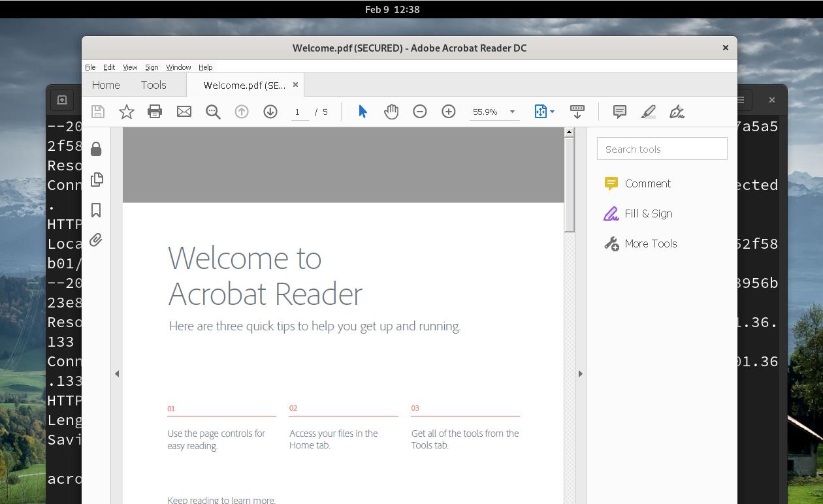Open the zoom percentage dropdown
The width and height of the screenshot is (823, 504).
tap(512, 112)
